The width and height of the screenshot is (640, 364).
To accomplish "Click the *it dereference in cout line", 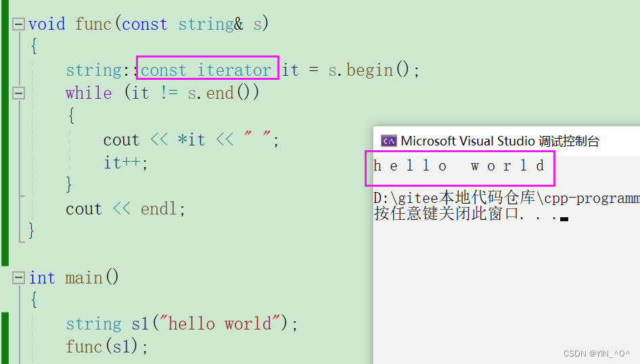I will click(x=191, y=140).
